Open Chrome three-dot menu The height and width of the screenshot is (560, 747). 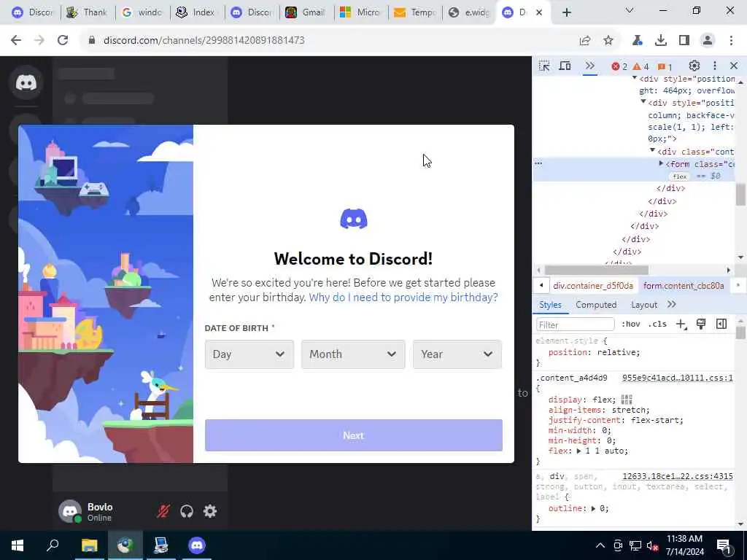pos(731,41)
